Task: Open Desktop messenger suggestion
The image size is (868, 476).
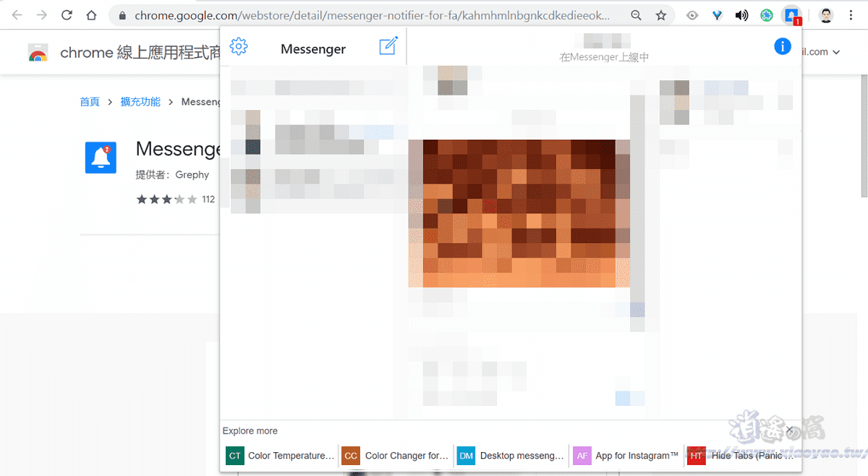Action: 511,456
